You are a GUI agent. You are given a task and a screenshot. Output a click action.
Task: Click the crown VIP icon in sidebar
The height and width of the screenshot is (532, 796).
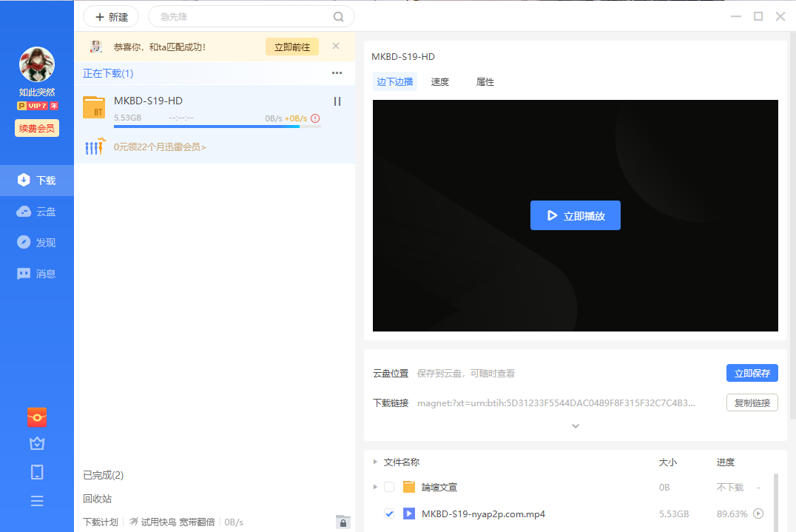point(37,444)
